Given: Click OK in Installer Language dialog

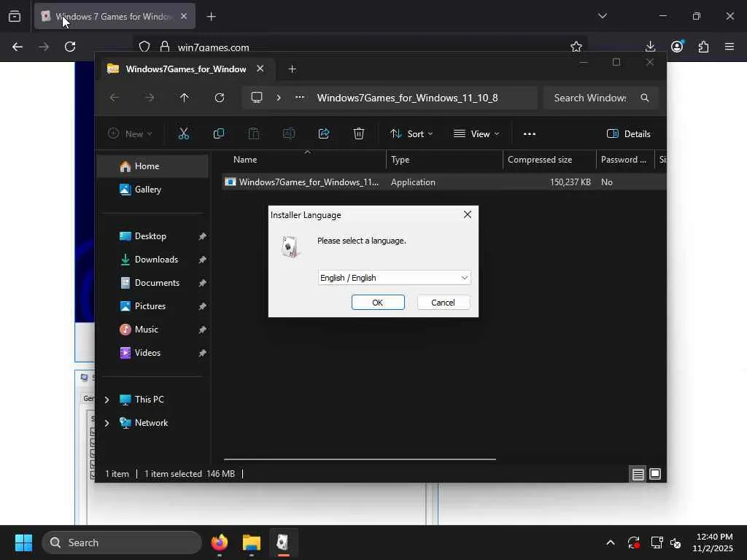Looking at the screenshot, I should (378, 303).
